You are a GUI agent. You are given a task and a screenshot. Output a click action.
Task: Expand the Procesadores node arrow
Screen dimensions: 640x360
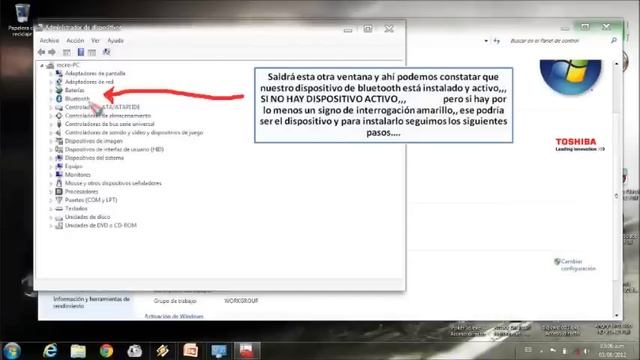[51, 191]
